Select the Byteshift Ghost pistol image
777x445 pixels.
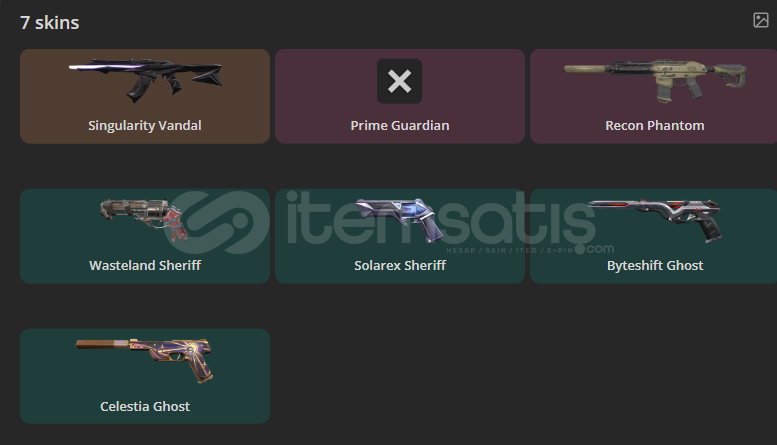pos(655,221)
